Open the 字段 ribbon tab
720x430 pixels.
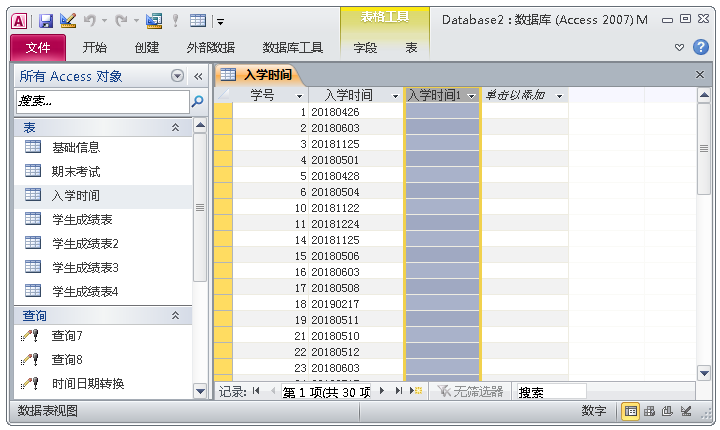tap(365, 47)
